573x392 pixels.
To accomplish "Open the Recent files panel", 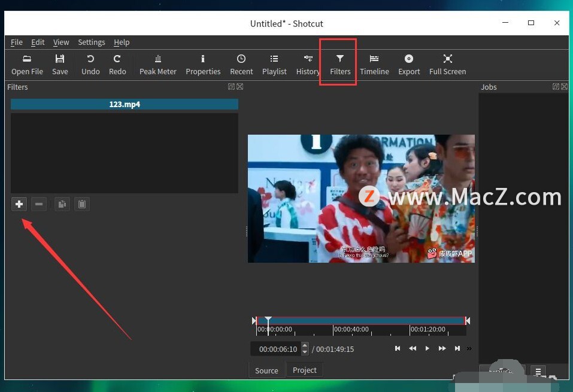I will 241,65.
